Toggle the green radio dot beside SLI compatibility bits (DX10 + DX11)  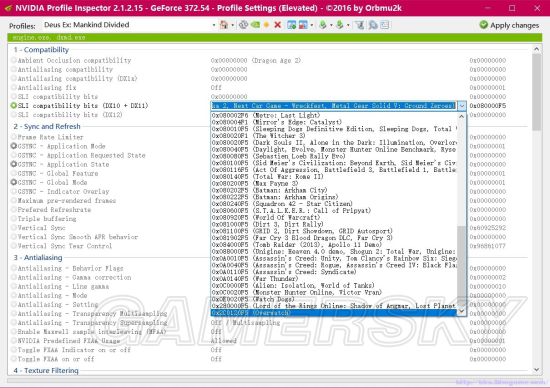(14, 106)
